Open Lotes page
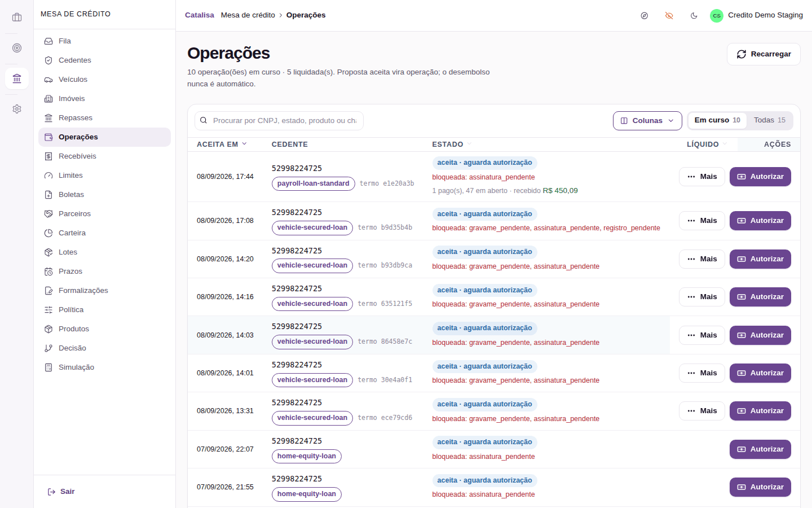Viewport: 812px width, 508px height. [x=104, y=252]
